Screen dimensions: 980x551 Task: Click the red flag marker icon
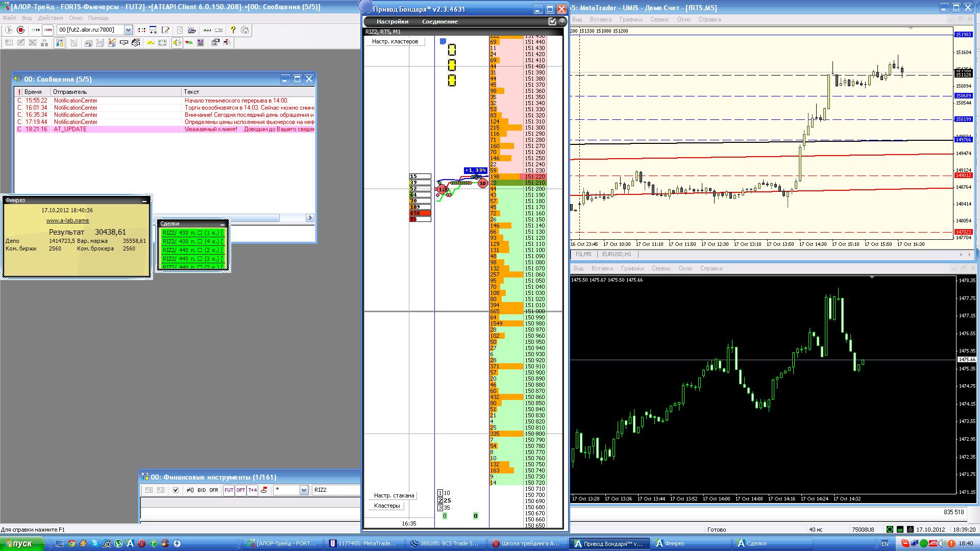coord(264,490)
